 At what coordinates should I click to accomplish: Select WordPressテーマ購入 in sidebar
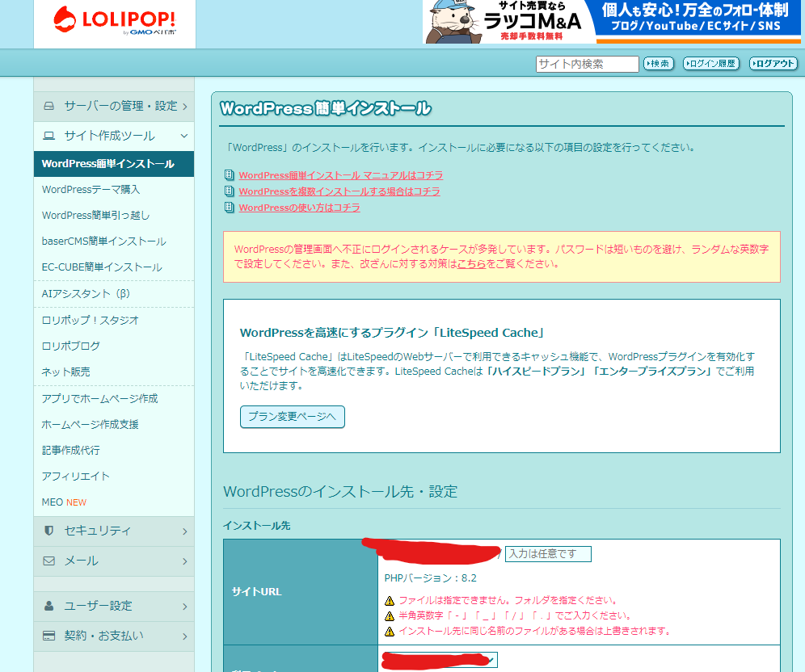91,189
